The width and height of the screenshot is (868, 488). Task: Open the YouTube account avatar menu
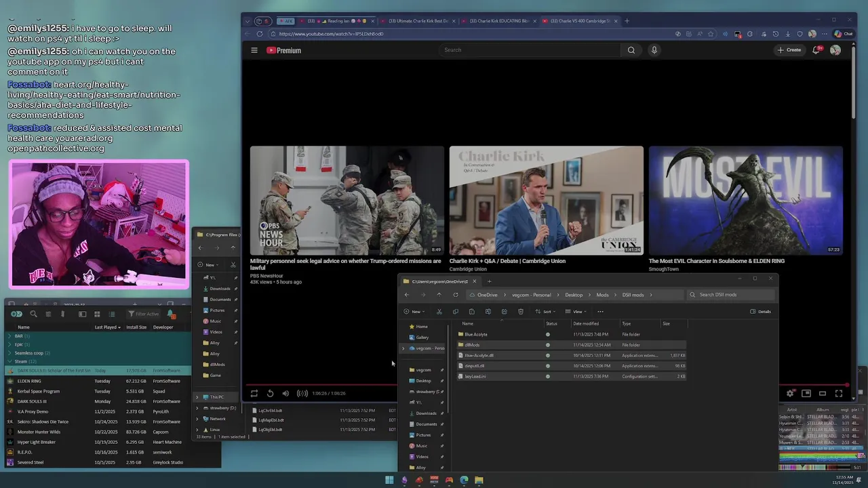click(x=835, y=50)
